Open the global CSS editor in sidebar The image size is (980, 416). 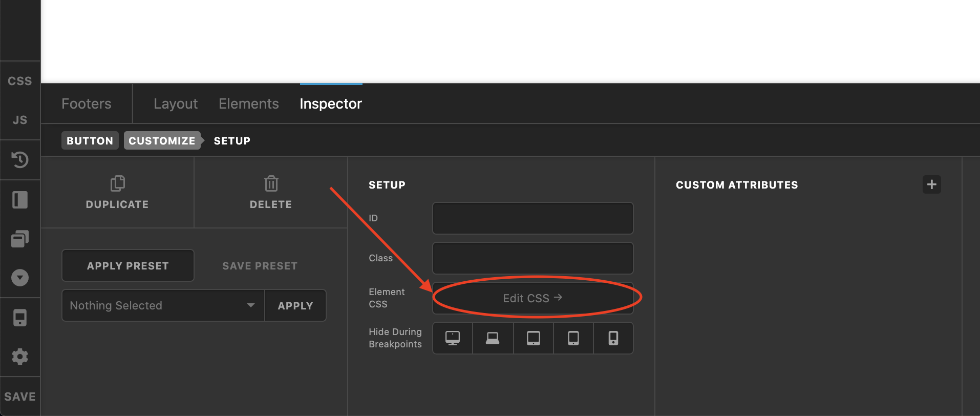point(20,81)
